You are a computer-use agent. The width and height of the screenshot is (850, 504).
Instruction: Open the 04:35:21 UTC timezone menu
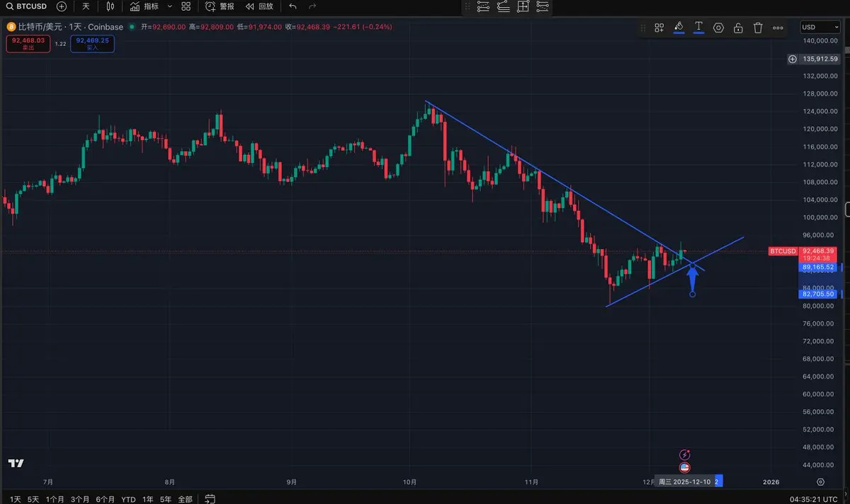click(815, 499)
